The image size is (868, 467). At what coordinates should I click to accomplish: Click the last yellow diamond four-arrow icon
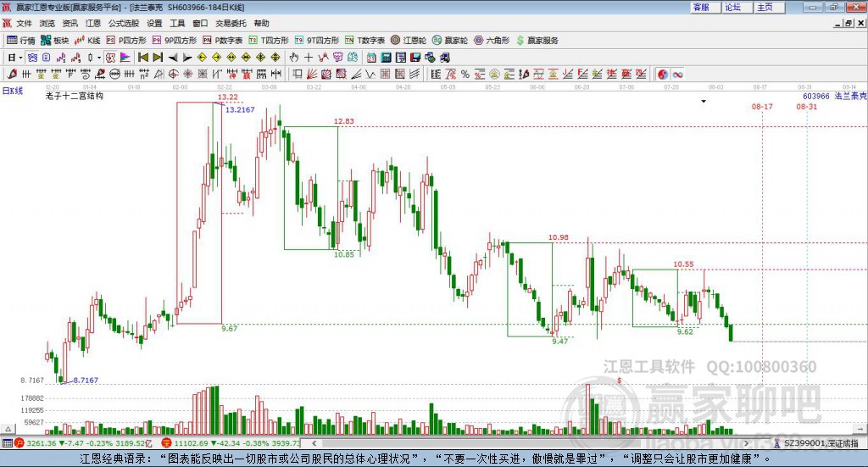[x=275, y=58]
